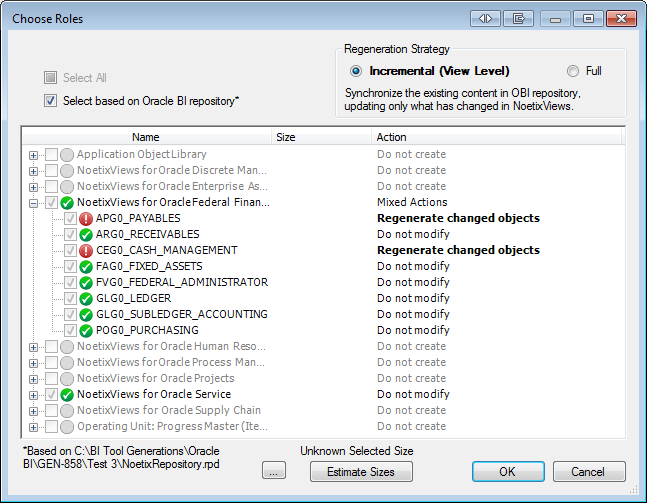This screenshot has width=647, height=503.
Task: Click the green check icon beside ARG0_RECEIVABLES
Action: point(86,235)
